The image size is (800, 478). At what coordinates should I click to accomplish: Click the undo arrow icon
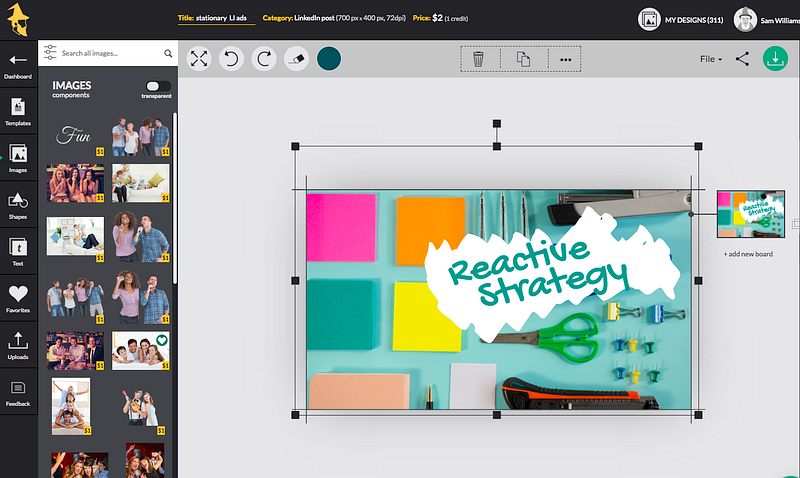pyautogui.click(x=231, y=59)
